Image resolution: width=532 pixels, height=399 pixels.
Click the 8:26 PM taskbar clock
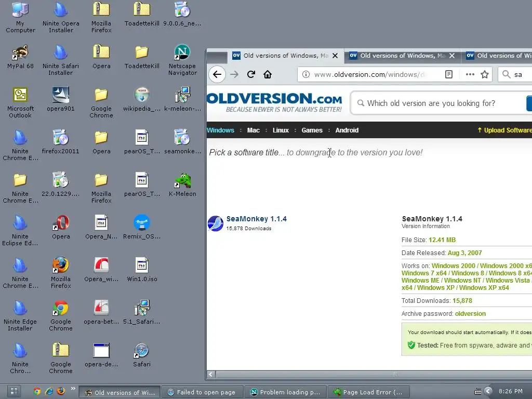[x=511, y=392]
